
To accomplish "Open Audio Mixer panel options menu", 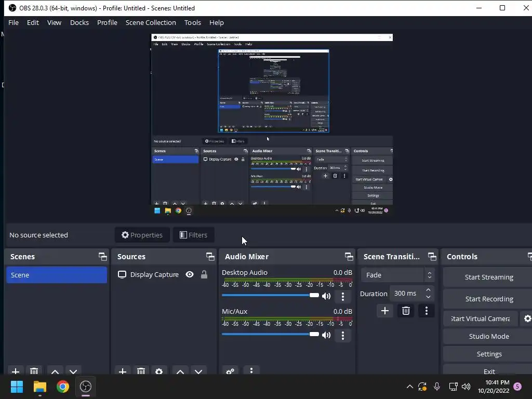I will 251,370.
